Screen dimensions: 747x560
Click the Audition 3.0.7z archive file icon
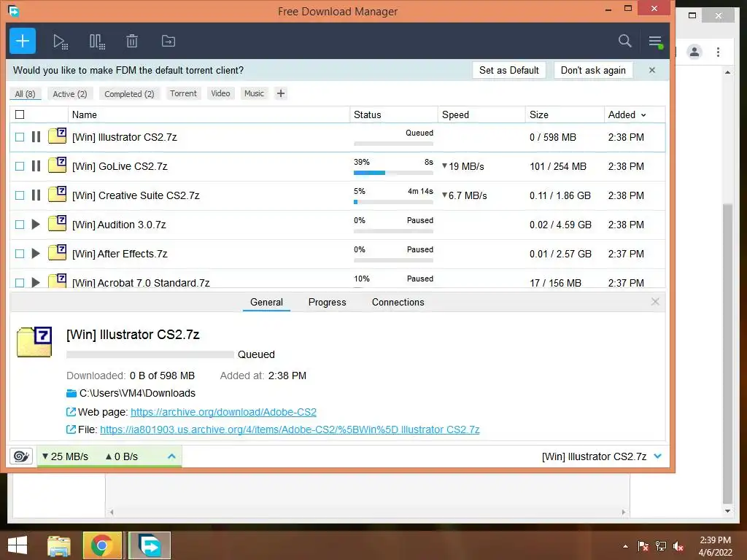point(57,223)
